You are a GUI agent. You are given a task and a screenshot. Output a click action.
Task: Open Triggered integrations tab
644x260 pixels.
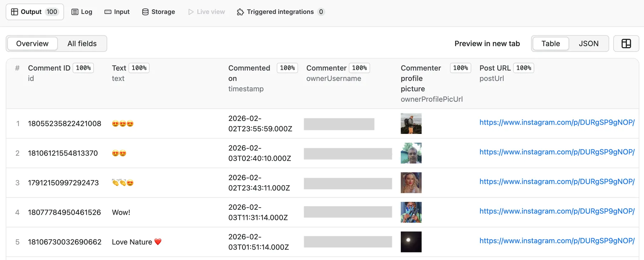point(280,12)
